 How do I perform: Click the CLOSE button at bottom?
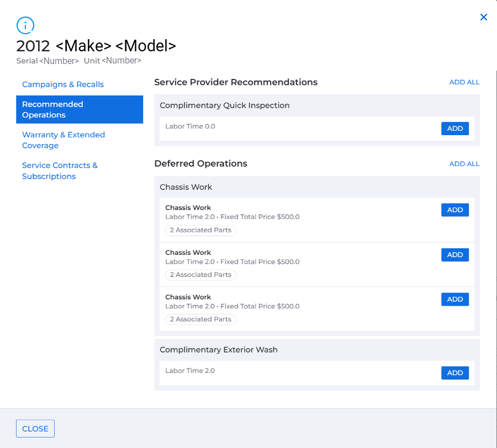click(35, 428)
